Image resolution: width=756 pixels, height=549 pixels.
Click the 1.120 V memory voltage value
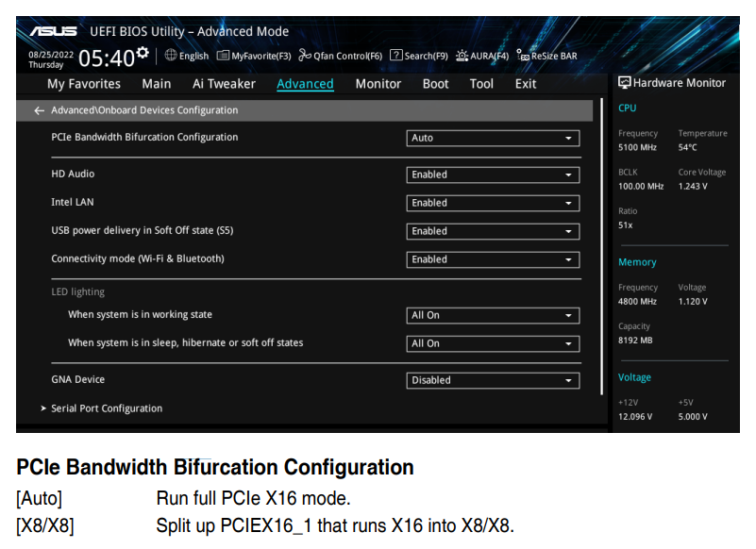tap(693, 302)
